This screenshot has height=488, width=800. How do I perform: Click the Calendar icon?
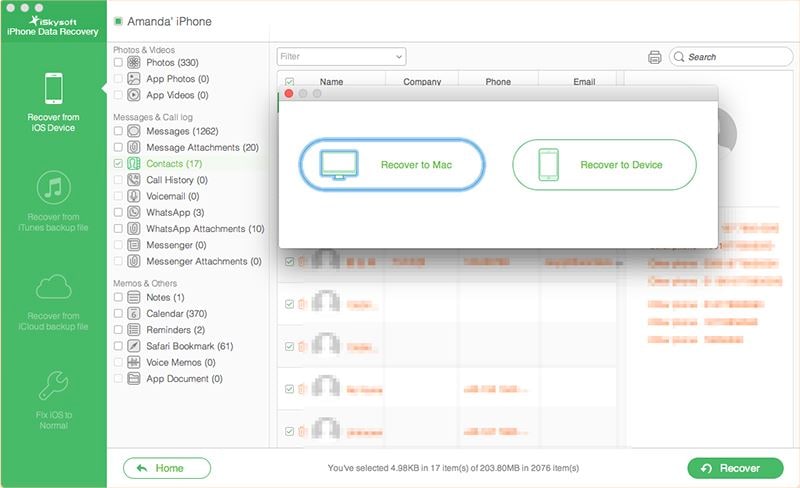(x=134, y=313)
